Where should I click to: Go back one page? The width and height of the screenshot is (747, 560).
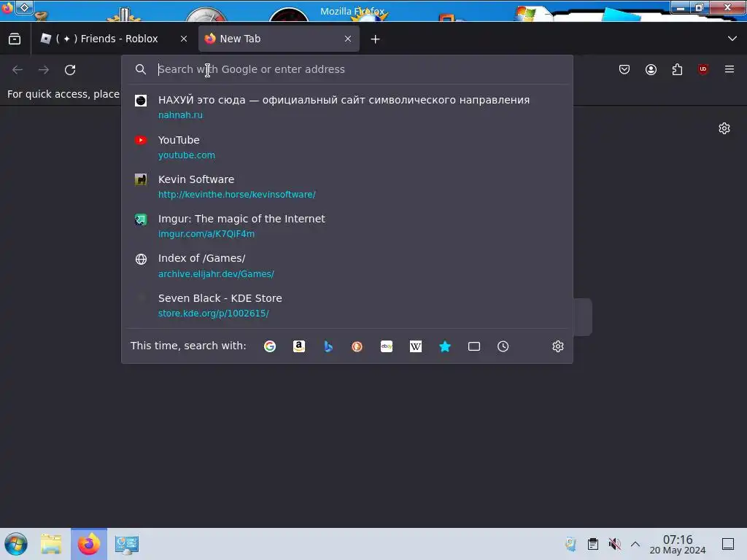click(x=18, y=70)
